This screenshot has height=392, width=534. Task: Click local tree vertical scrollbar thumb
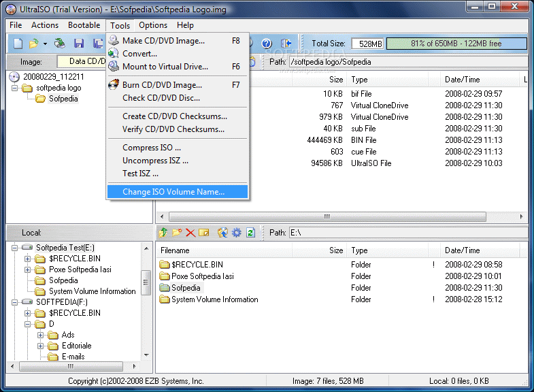(x=146, y=282)
